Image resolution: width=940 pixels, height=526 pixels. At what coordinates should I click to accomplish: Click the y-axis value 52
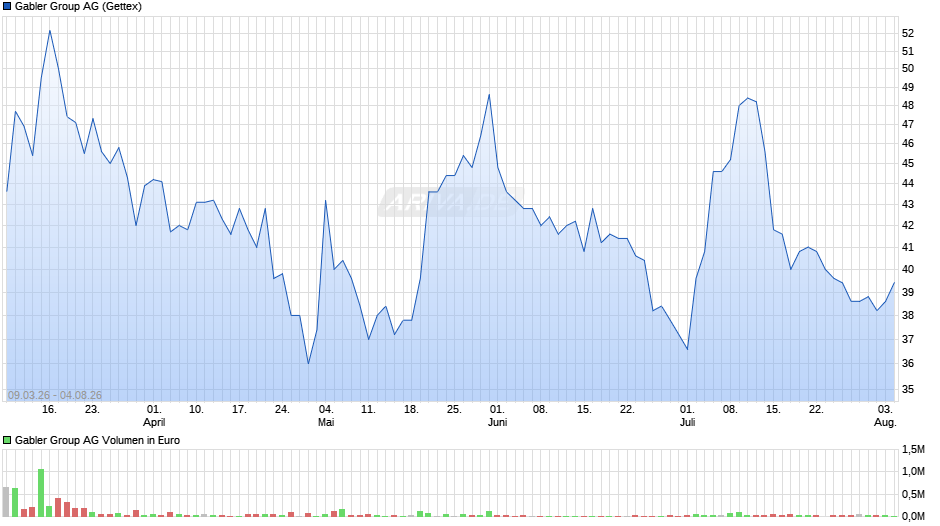click(x=908, y=34)
